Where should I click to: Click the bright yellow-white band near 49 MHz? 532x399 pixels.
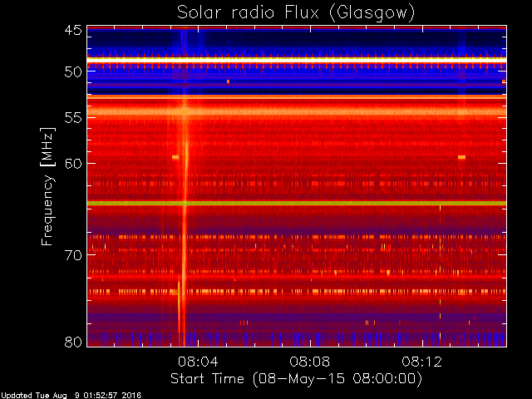point(297,60)
